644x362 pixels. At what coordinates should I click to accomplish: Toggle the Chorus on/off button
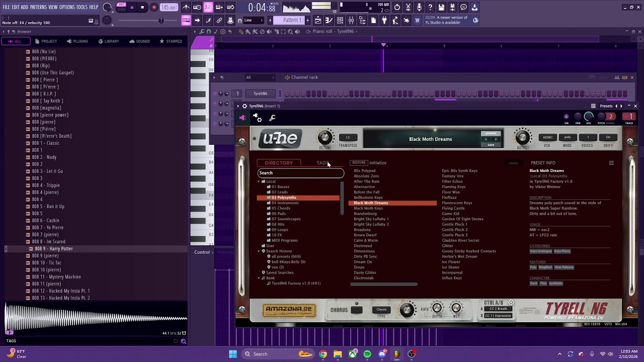[x=356, y=310]
